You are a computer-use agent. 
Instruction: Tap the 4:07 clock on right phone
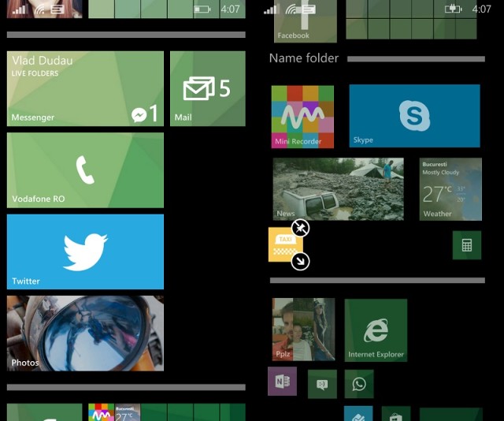[481, 9]
